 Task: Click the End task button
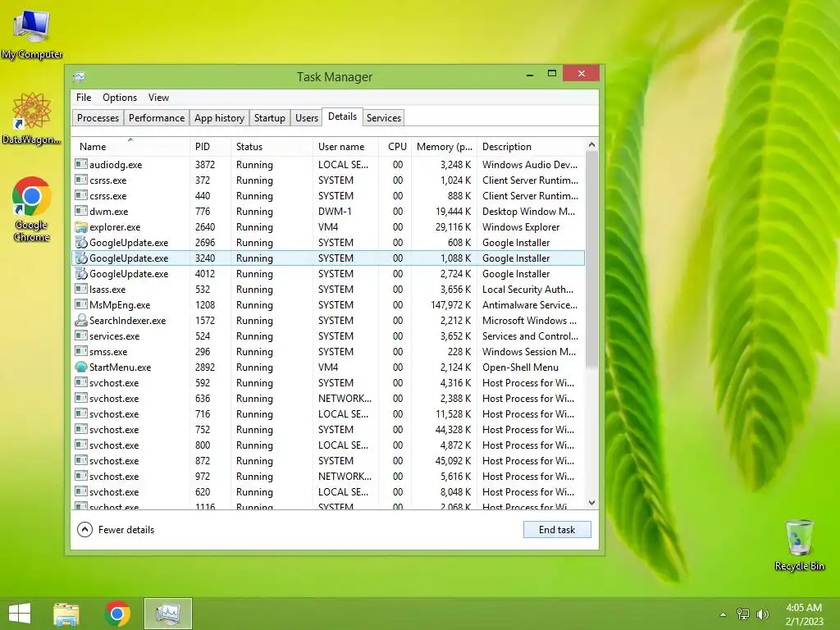[557, 529]
